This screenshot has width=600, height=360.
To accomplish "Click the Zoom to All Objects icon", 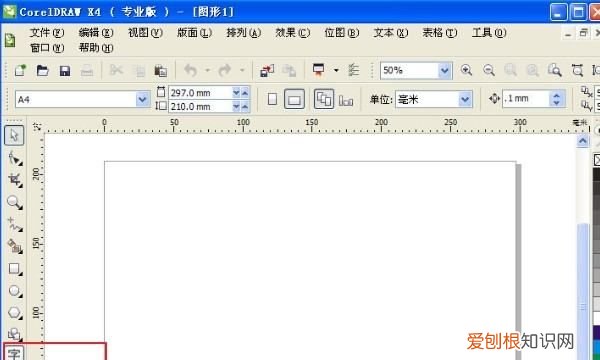I will pos(532,70).
